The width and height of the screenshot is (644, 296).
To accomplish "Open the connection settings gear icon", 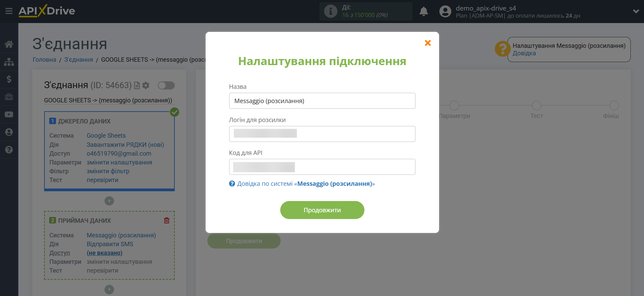I will point(146,85).
